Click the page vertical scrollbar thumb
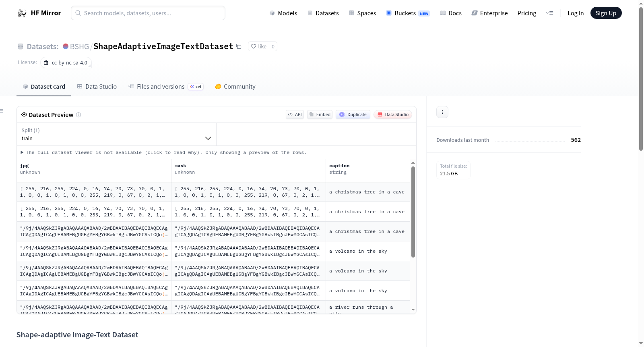The image size is (644, 347). tap(641, 79)
